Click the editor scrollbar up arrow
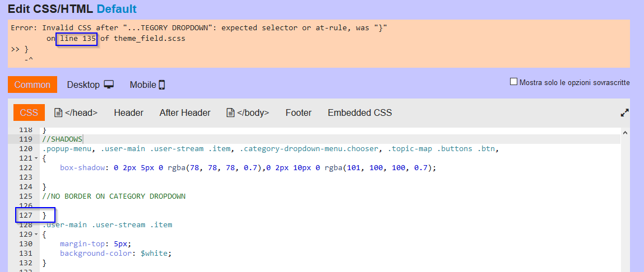644x272 pixels. (625, 133)
